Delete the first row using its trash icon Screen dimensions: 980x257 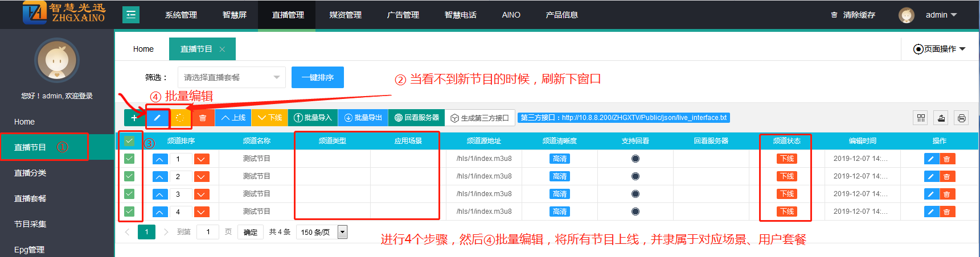pyautogui.click(x=947, y=159)
